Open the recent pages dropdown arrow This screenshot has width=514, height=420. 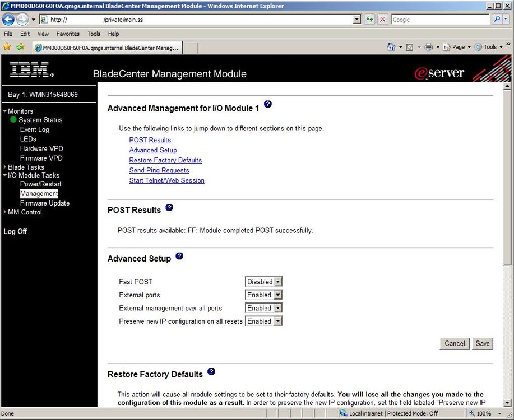pyautogui.click(x=33, y=20)
